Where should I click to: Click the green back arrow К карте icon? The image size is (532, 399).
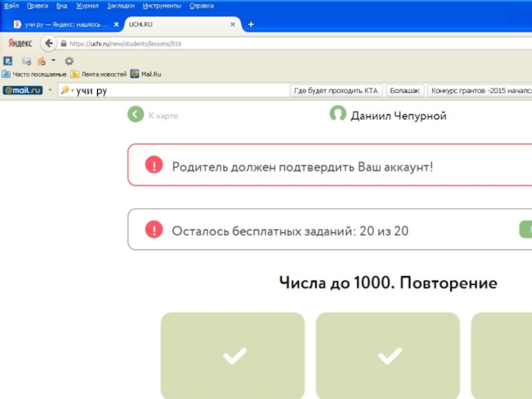[136, 114]
